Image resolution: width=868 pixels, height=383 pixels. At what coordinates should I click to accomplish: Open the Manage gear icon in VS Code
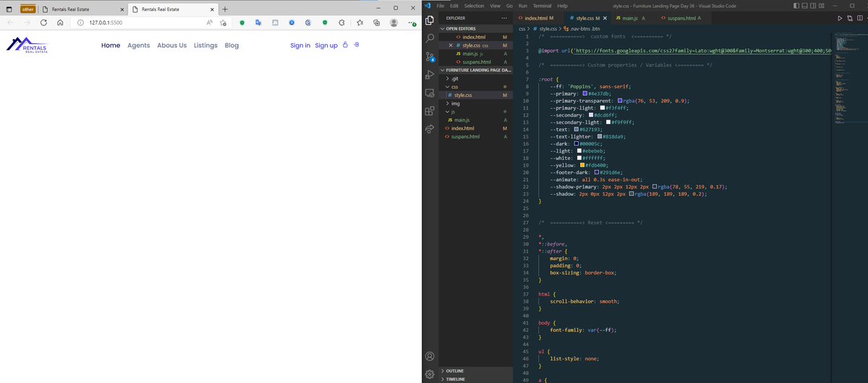[x=430, y=374]
